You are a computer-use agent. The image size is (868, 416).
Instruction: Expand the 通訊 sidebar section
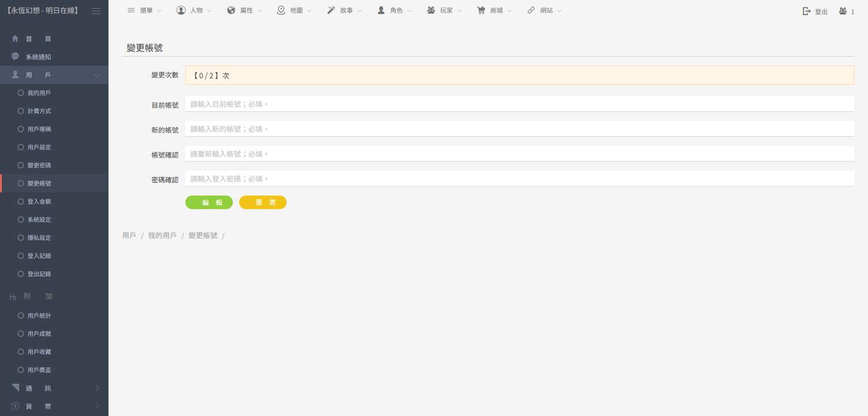click(x=97, y=388)
